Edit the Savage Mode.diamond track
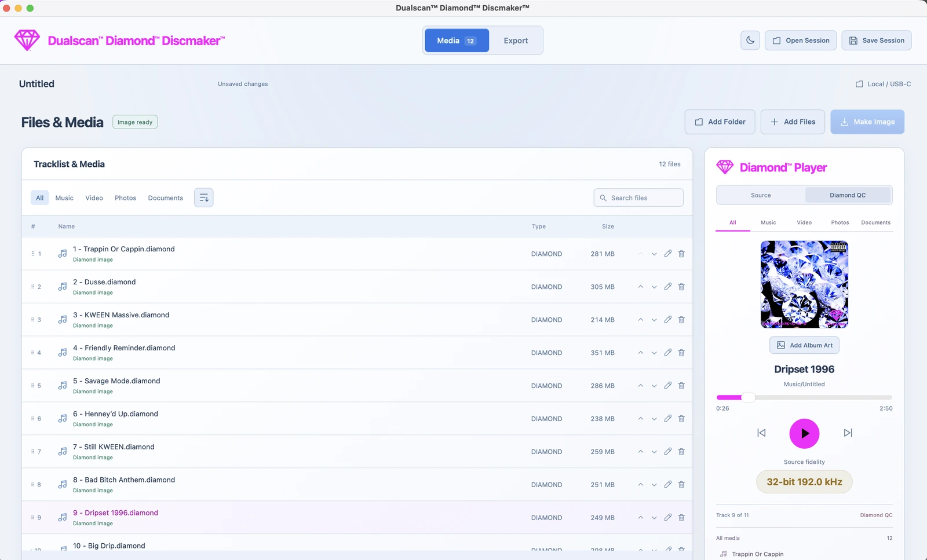The height and width of the screenshot is (560, 927). 668,386
